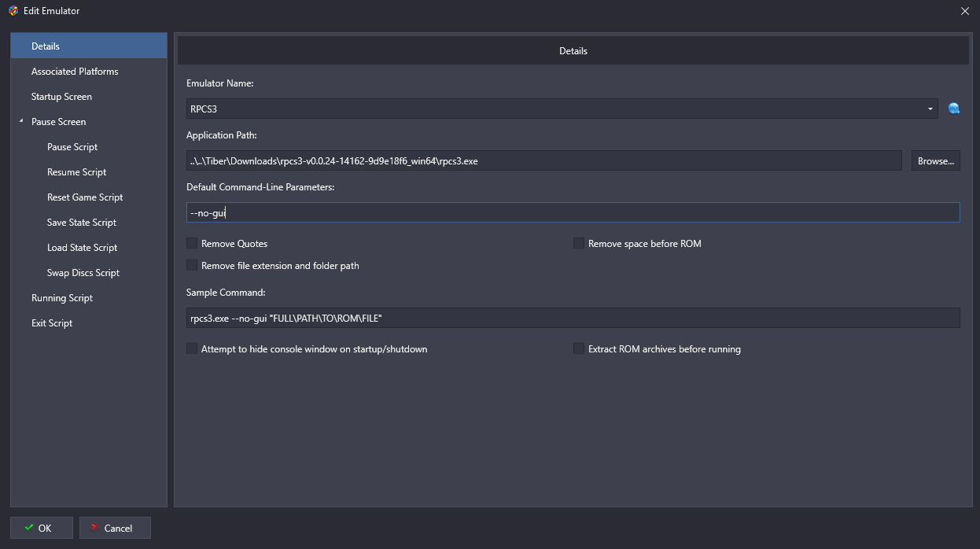Click the Details header bar
Viewport: 980px width, 549px height.
point(573,50)
